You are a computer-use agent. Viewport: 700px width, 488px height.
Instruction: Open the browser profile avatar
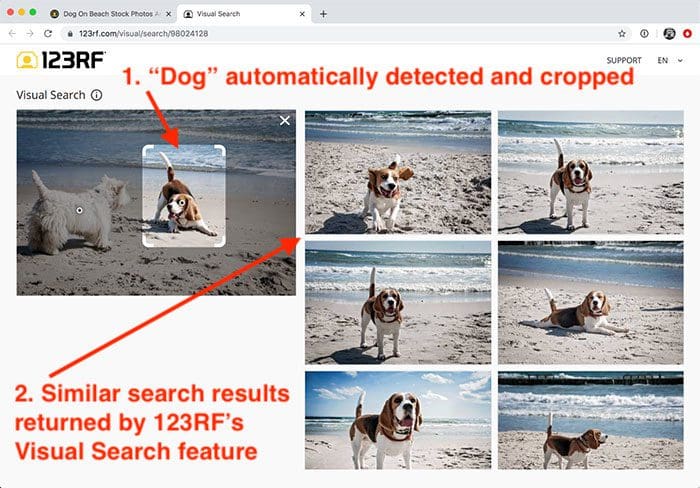point(669,33)
